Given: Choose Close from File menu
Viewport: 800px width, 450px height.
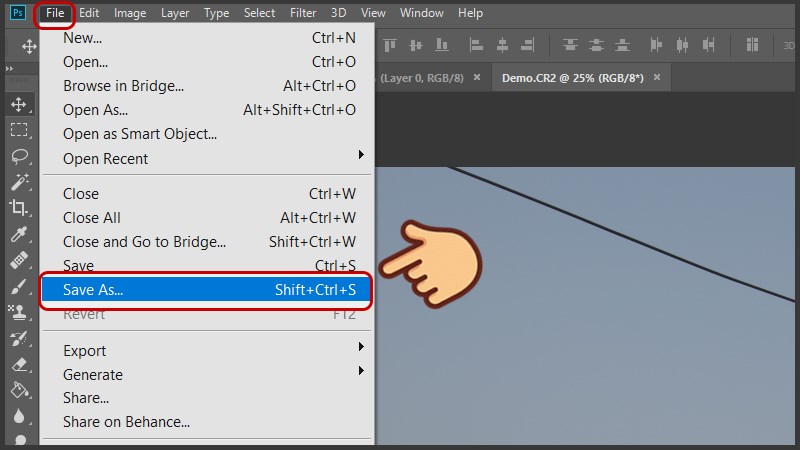Looking at the screenshot, I should [x=208, y=194].
